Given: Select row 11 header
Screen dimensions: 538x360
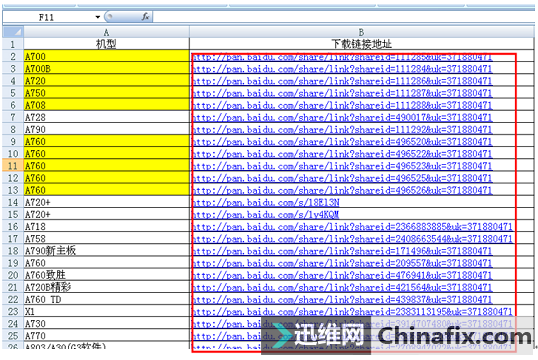Looking at the screenshot, I should (x=13, y=166).
